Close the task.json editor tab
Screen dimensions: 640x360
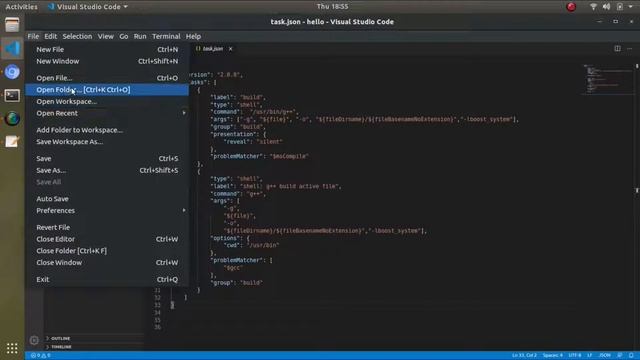coord(230,49)
